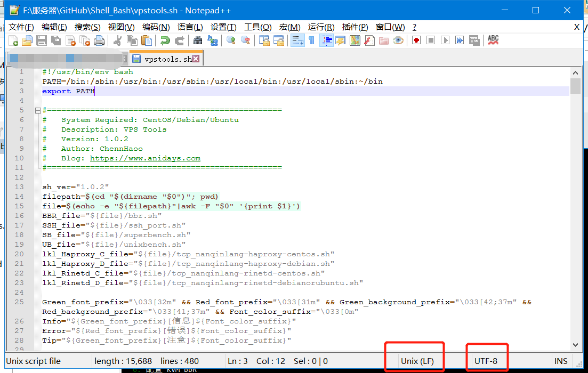Toggle Show All Characters pilcrow icon
The height and width of the screenshot is (373, 588).
tap(312, 40)
